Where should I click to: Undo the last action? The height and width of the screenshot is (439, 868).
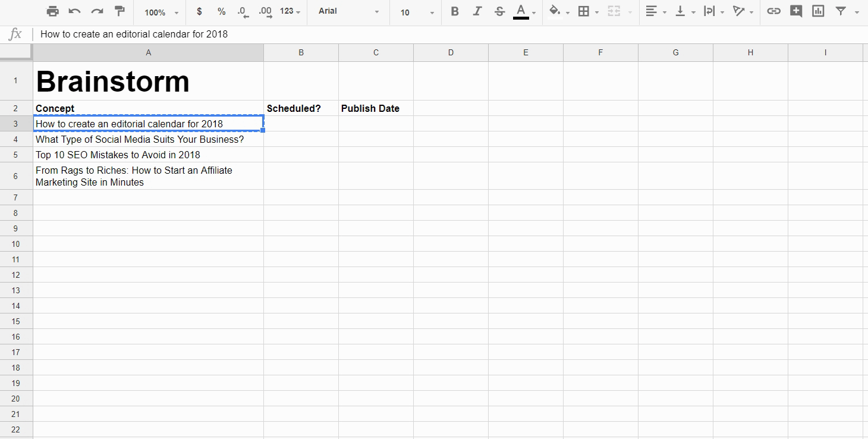pos(75,11)
